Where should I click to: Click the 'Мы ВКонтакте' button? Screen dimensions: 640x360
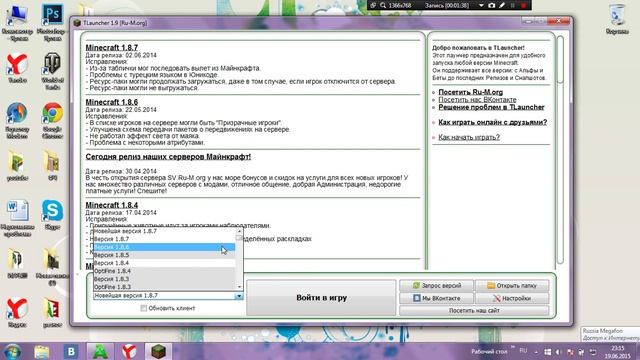click(436, 298)
